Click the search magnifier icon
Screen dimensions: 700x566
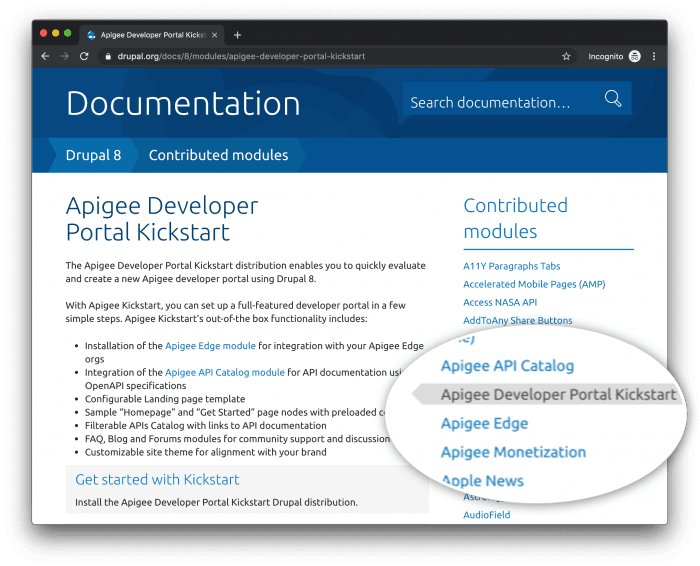pyautogui.click(x=613, y=98)
